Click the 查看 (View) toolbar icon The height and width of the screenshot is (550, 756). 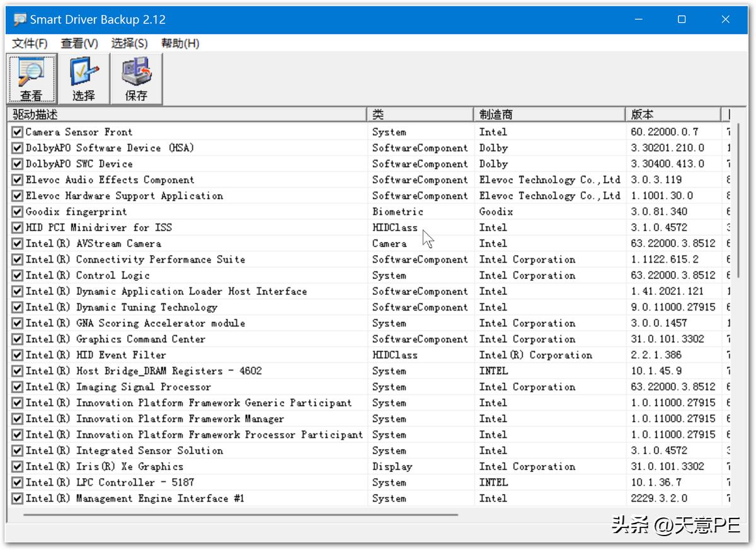[x=31, y=79]
